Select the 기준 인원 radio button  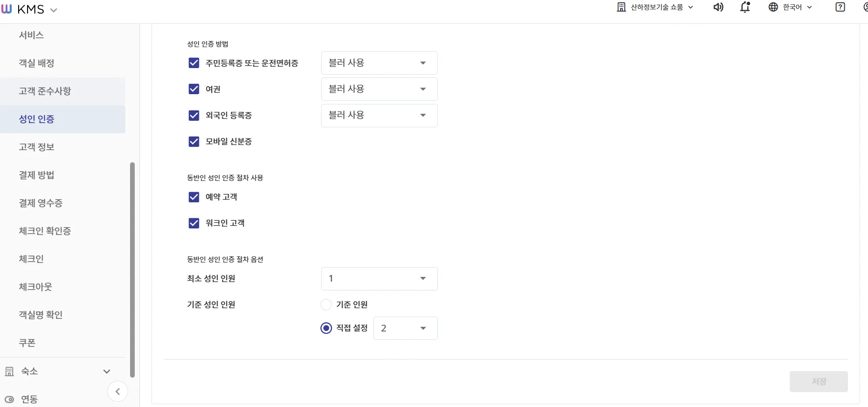click(326, 305)
